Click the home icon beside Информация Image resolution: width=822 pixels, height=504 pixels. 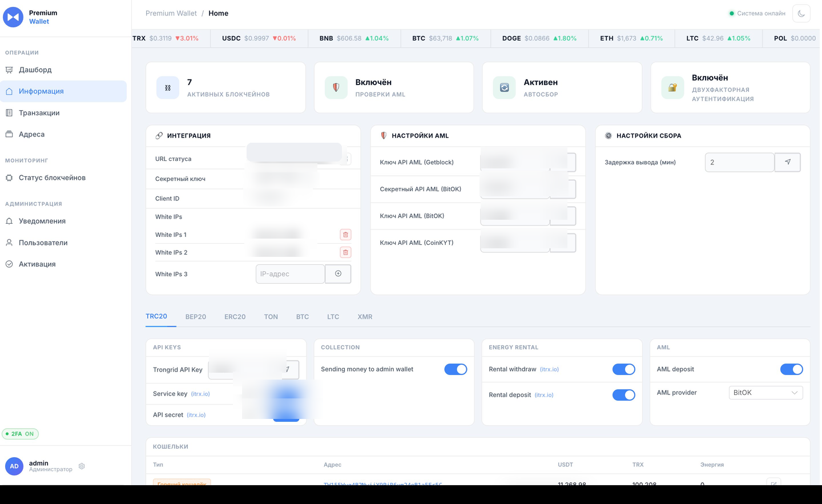coord(9,91)
